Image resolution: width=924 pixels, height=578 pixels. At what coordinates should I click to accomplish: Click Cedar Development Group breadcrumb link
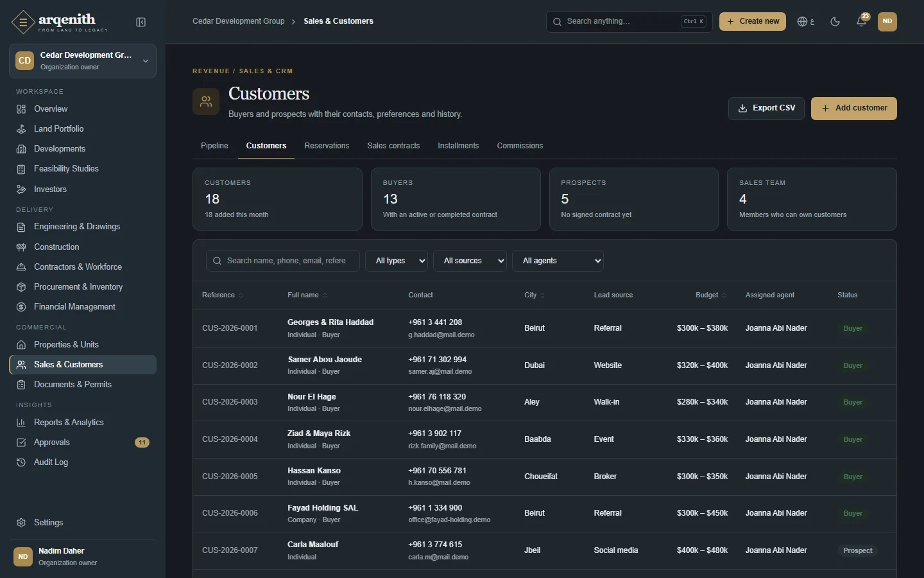point(239,21)
